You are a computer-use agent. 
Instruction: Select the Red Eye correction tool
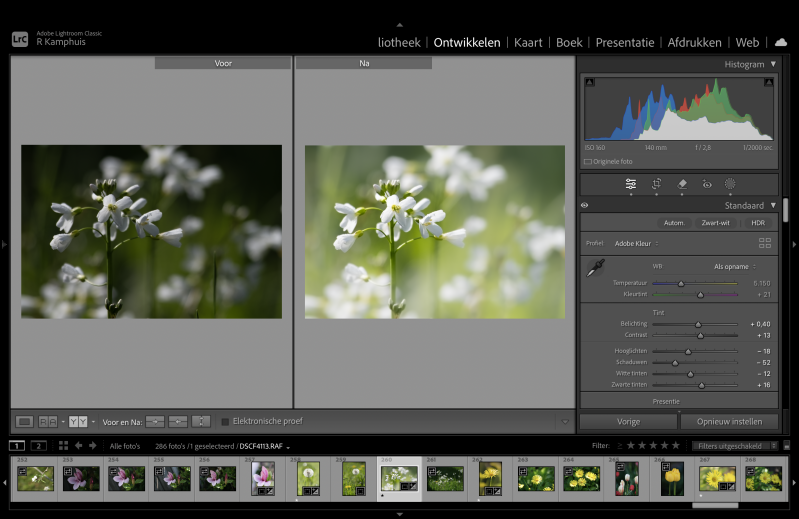706,184
